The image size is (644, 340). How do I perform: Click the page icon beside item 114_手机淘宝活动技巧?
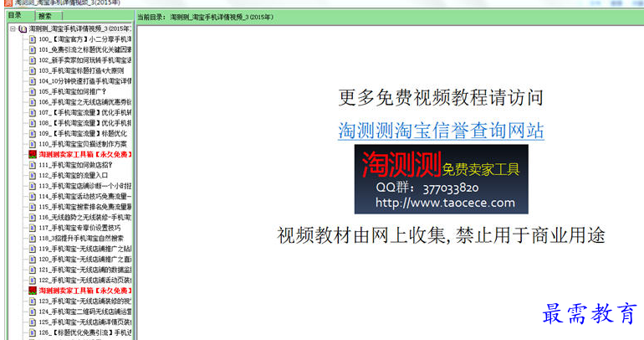click(33, 197)
